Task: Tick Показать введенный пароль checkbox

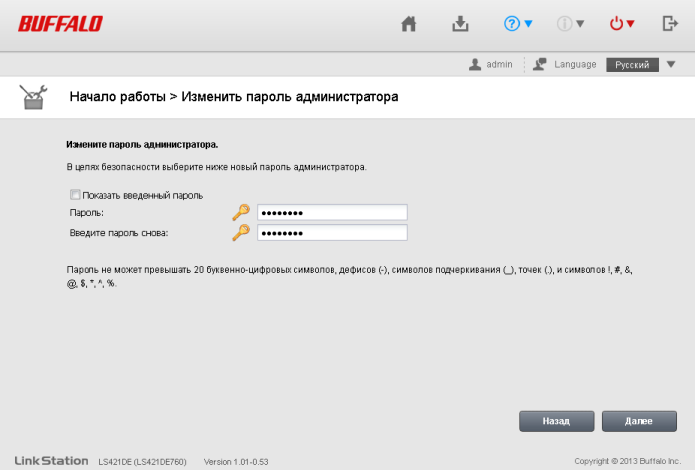Action: click(x=75, y=195)
